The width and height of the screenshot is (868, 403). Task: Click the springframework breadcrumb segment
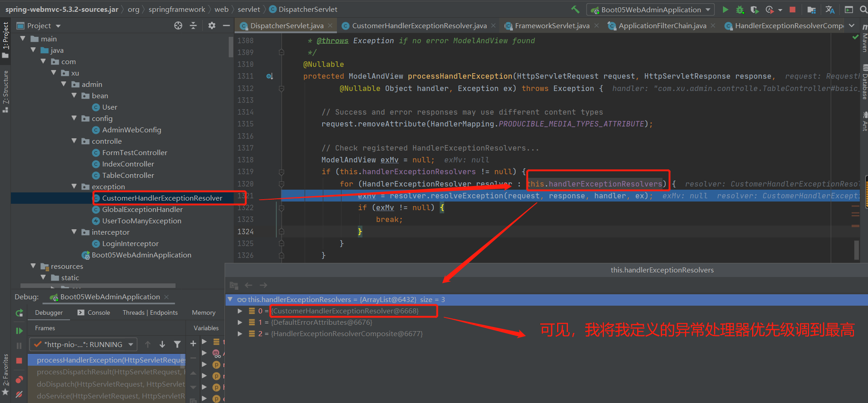(x=177, y=9)
